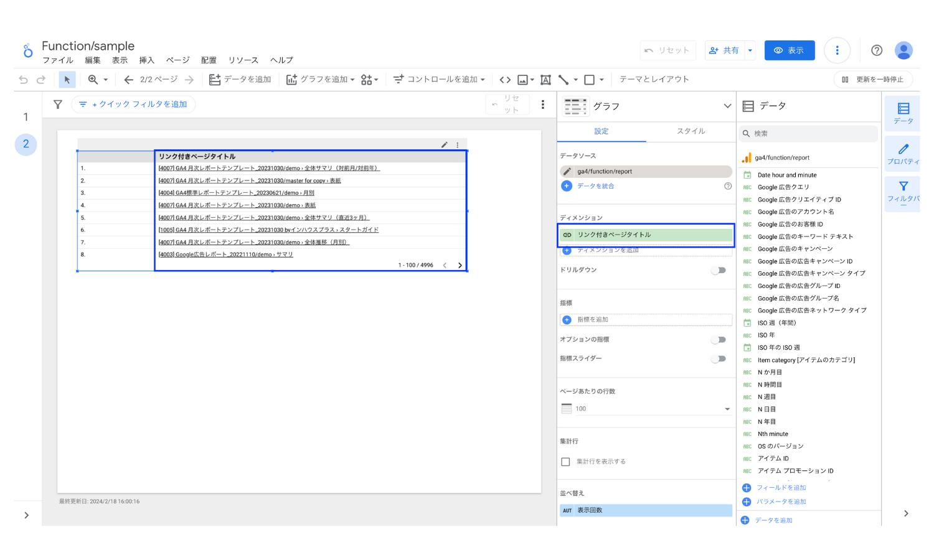Image resolution: width=934 pixels, height=560 pixels.
Task: Switch to the スタイル tab
Action: point(691,131)
